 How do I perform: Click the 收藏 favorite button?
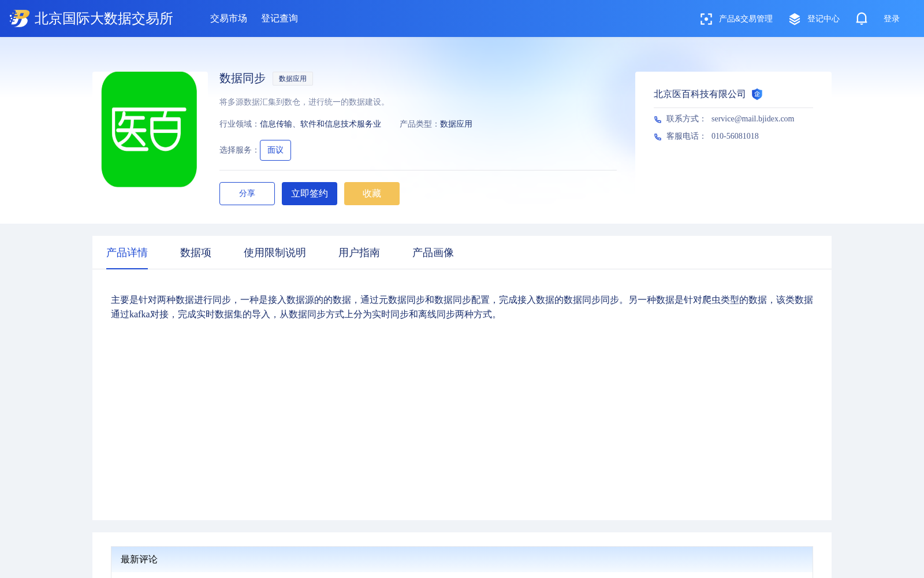tap(372, 194)
